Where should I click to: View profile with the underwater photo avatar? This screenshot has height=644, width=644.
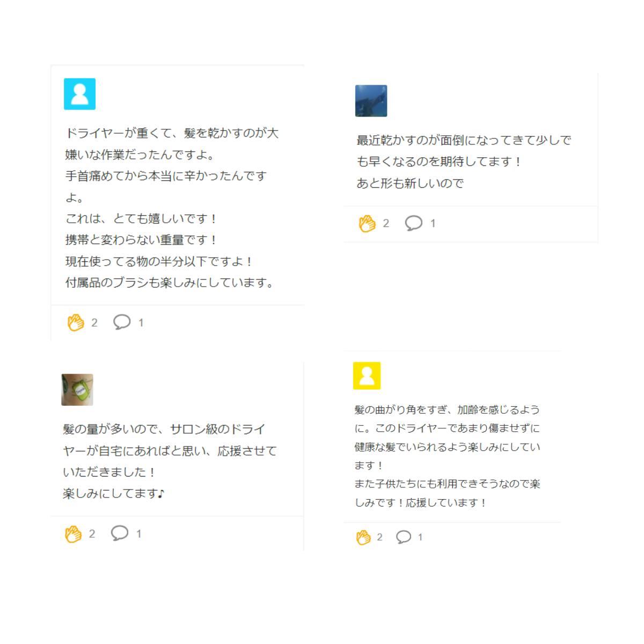coord(371,101)
